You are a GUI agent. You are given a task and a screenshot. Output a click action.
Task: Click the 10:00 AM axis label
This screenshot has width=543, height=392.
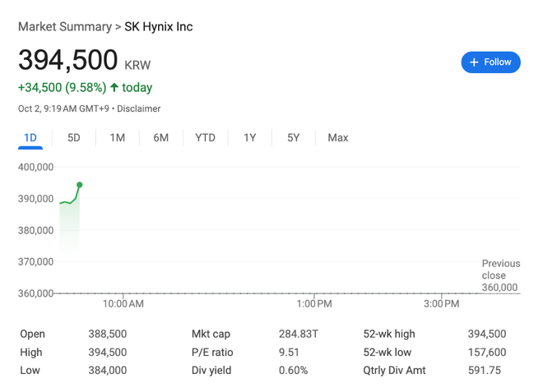(x=123, y=304)
